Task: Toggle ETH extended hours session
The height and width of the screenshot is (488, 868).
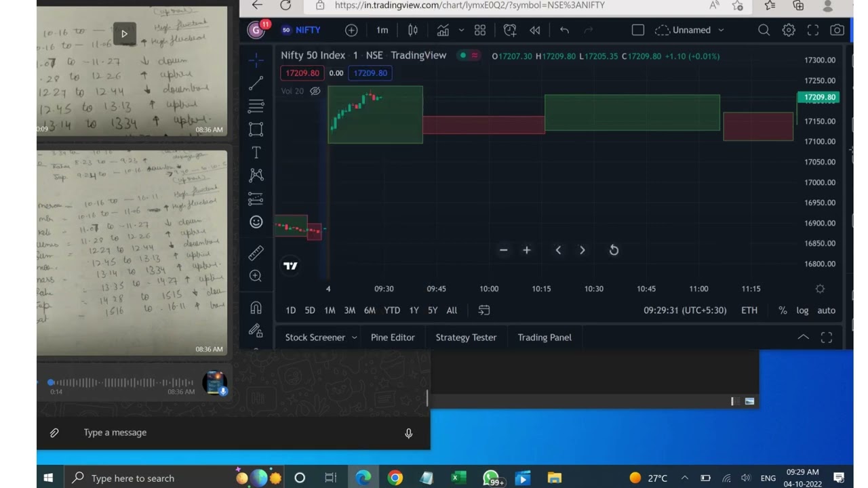Action: pos(749,310)
